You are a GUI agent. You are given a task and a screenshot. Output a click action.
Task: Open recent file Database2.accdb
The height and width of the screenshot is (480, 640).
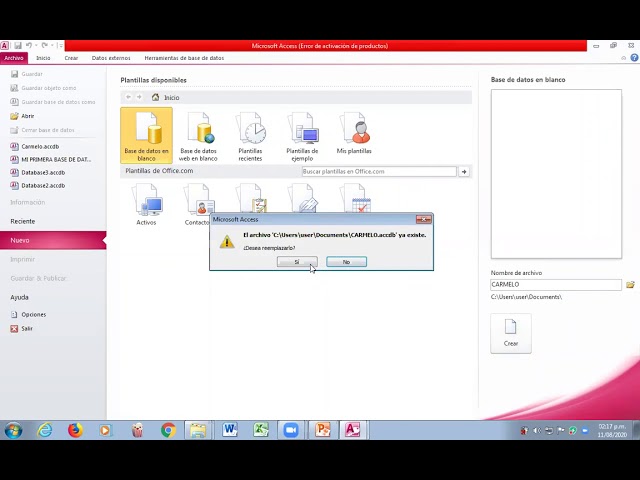pyautogui.click(x=38, y=185)
